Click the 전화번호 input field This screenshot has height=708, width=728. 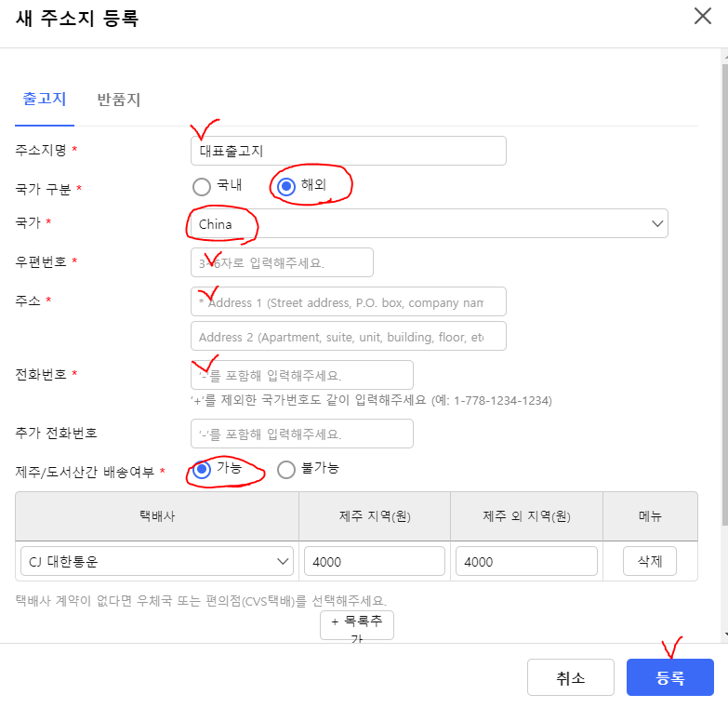[302, 375]
